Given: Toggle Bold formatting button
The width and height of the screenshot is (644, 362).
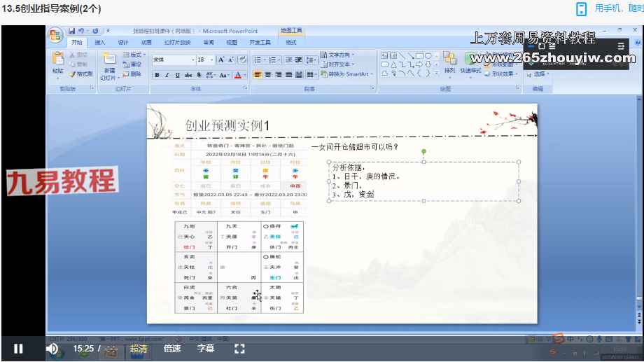Looking at the screenshot, I should tap(157, 75).
